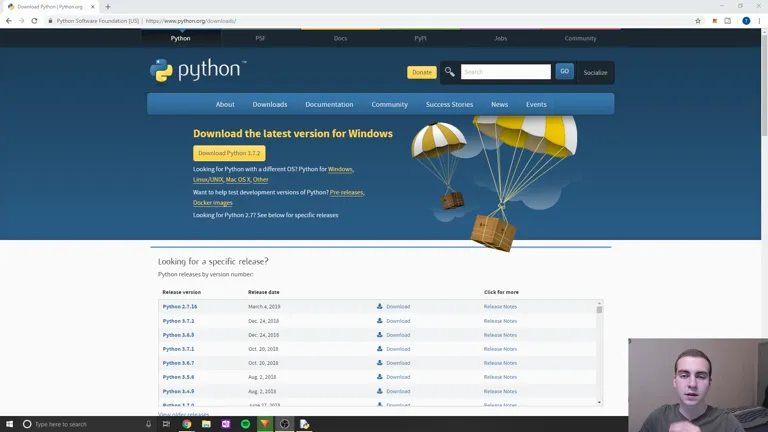Select the PyPI top tab
The height and width of the screenshot is (432, 768).
coord(420,38)
